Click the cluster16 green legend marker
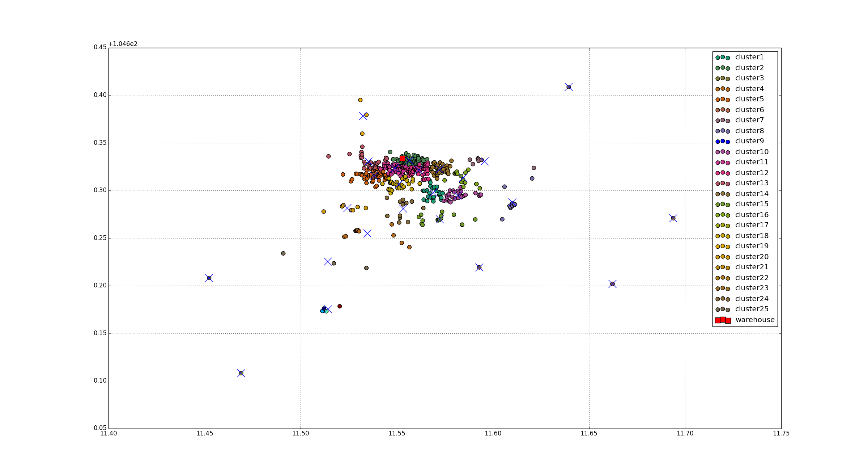The width and height of the screenshot is (868, 476). pyautogui.click(x=723, y=215)
